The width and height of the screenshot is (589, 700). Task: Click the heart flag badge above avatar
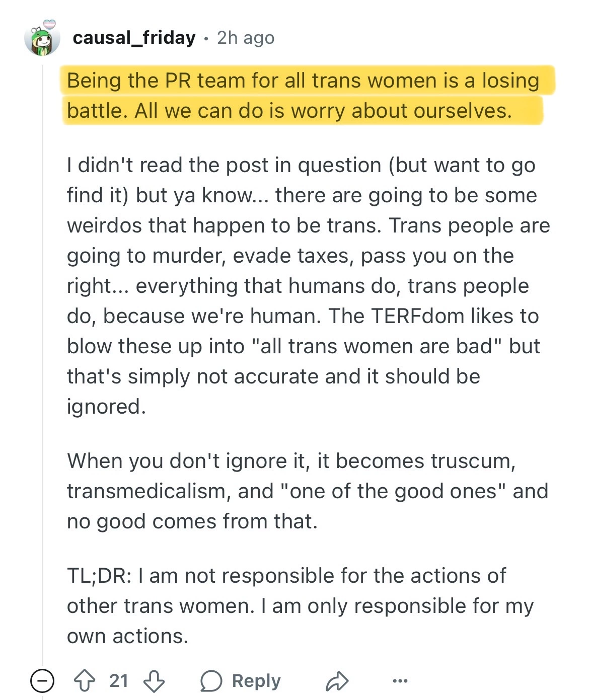tap(49, 24)
